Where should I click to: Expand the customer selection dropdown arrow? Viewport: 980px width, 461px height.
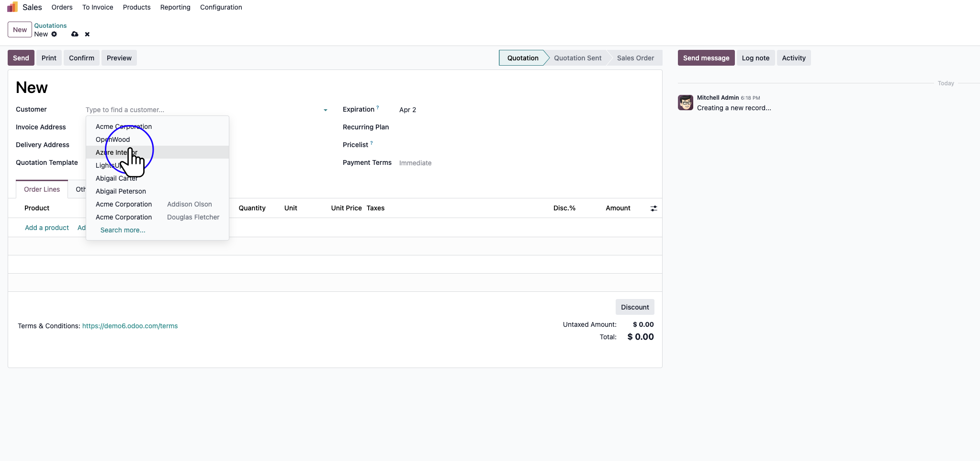[x=326, y=110]
